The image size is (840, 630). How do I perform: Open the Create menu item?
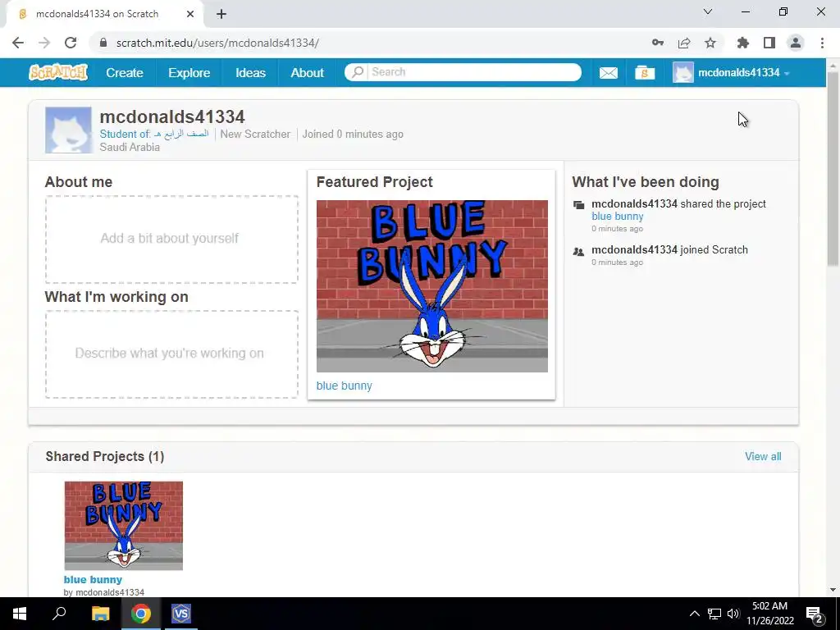click(x=125, y=73)
